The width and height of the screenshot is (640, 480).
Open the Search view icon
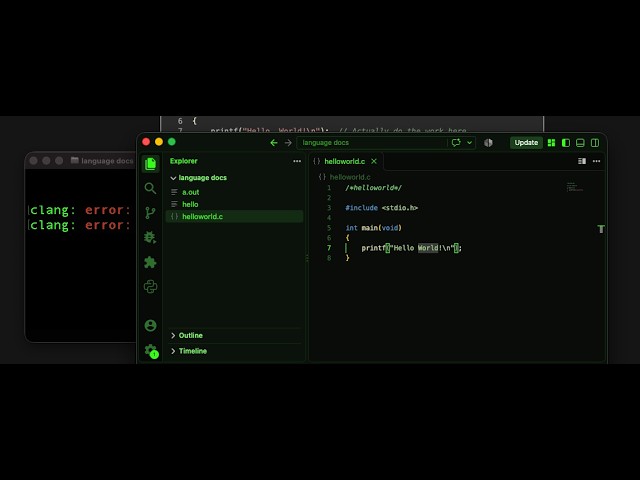click(x=150, y=188)
